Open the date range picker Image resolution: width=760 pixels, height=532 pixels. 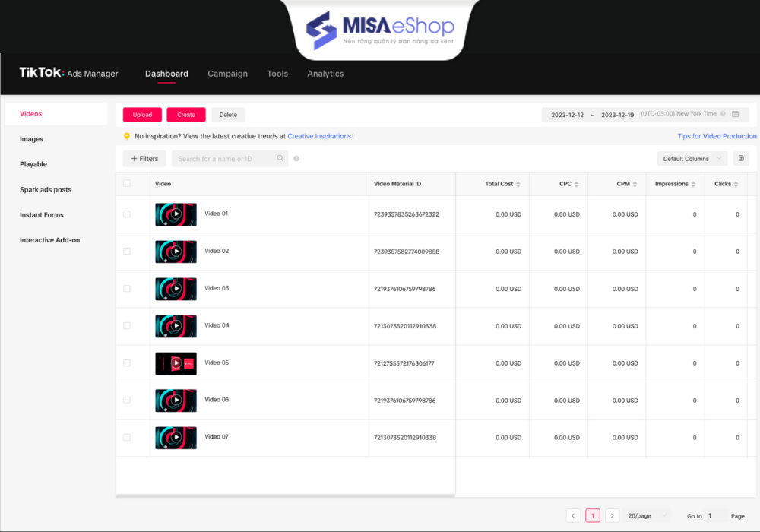click(644, 114)
